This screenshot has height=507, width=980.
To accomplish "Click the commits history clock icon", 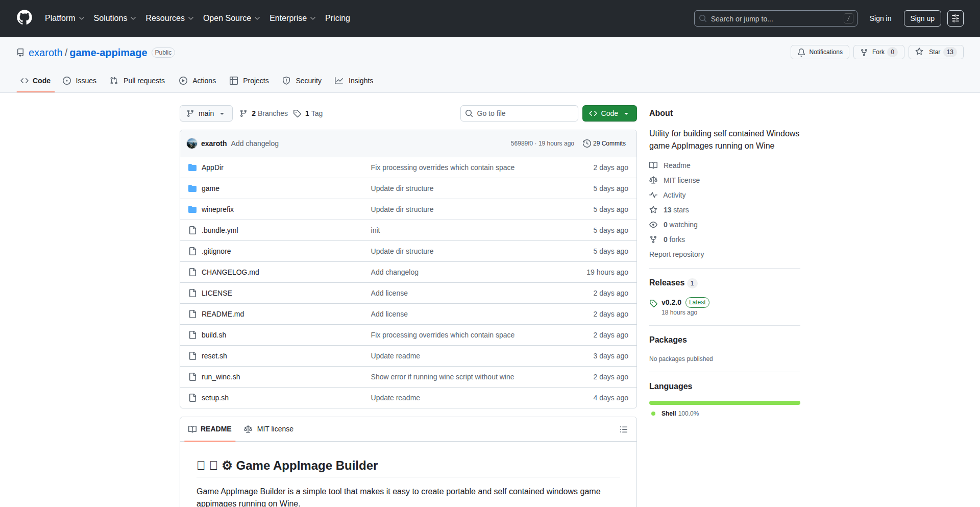I will click(x=587, y=143).
